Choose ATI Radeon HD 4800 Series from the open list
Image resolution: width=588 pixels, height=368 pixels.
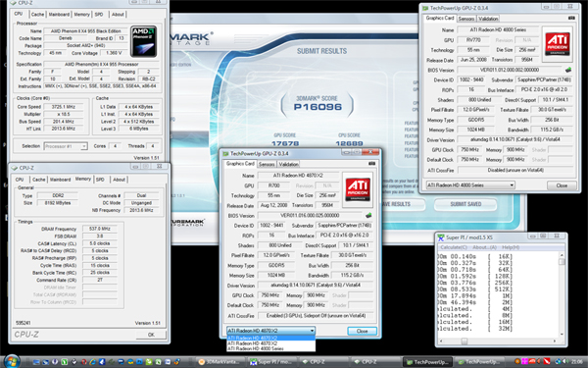coord(270,348)
